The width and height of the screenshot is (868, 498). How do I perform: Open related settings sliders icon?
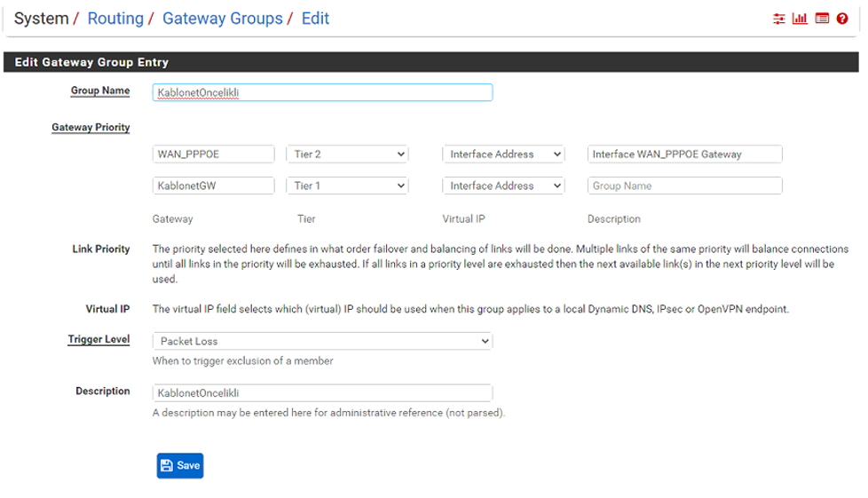(778, 19)
